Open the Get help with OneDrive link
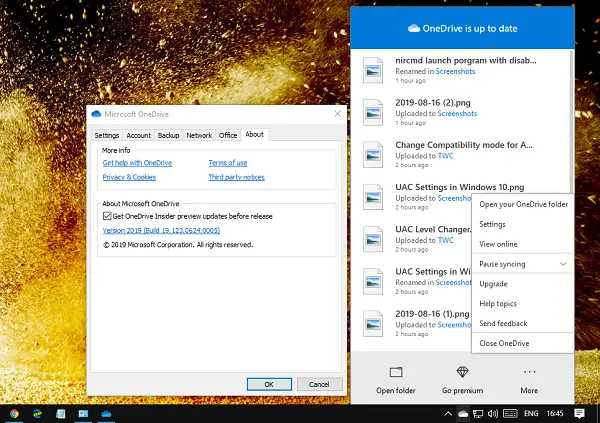 pos(137,163)
